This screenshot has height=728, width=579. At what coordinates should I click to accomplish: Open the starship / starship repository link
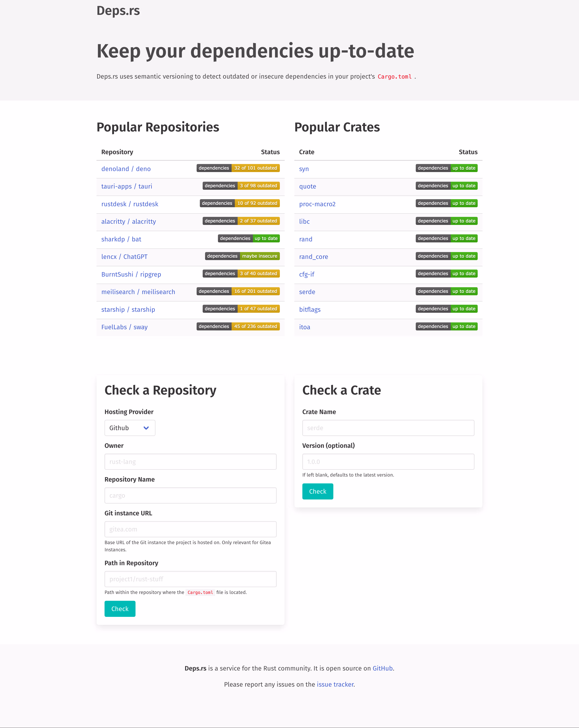128,309
